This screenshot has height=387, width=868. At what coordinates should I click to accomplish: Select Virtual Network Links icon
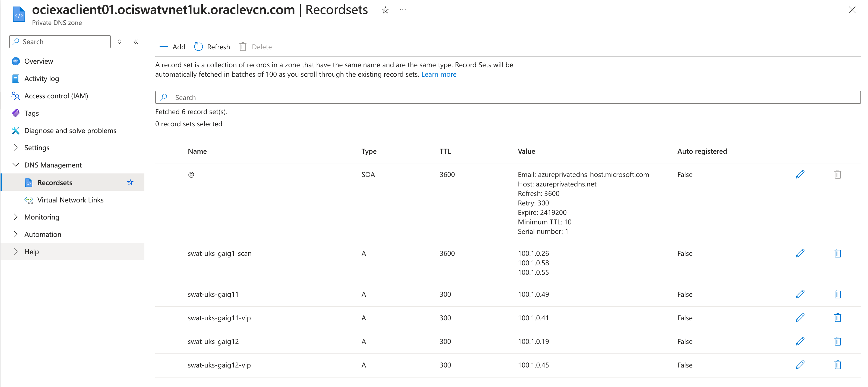tap(29, 200)
